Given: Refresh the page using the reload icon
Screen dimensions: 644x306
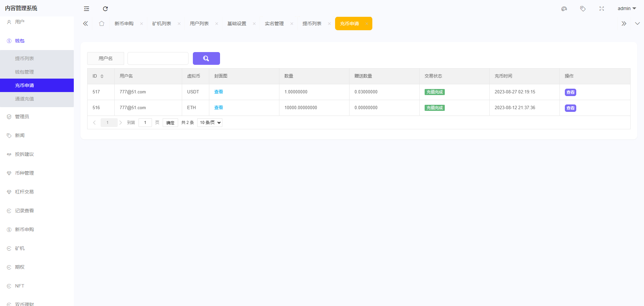Looking at the screenshot, I should (x=105, y=8).
